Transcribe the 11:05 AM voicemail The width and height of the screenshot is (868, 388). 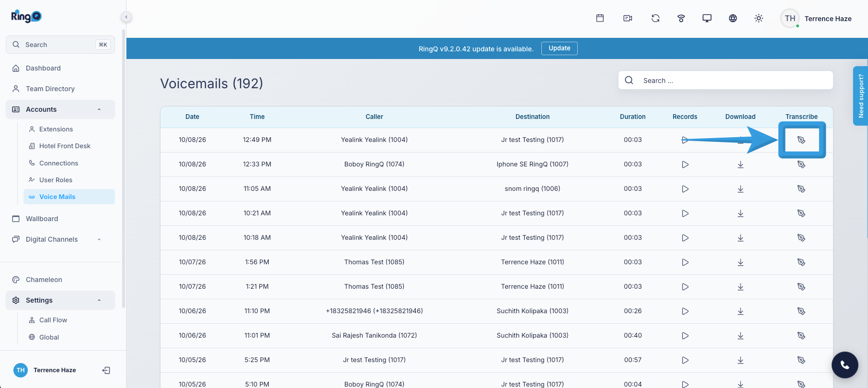[801, 189]
